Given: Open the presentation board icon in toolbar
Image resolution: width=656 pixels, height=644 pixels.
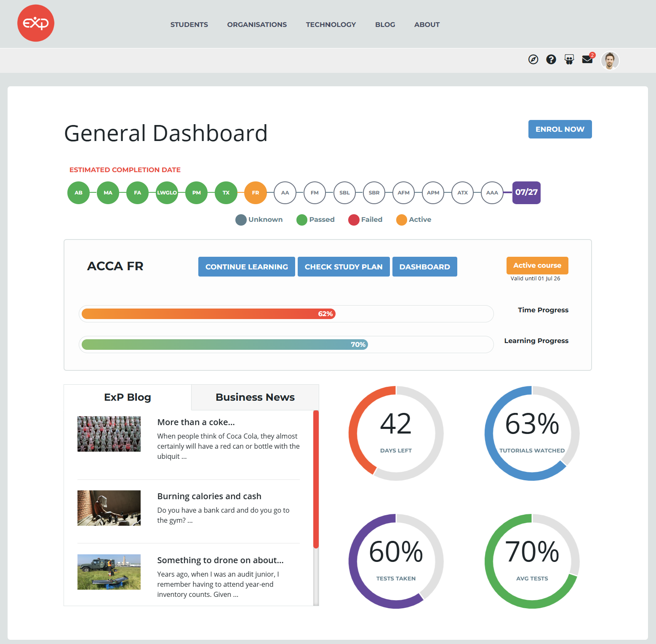Looking at the screenshot, I should click(x=569, y=60).
